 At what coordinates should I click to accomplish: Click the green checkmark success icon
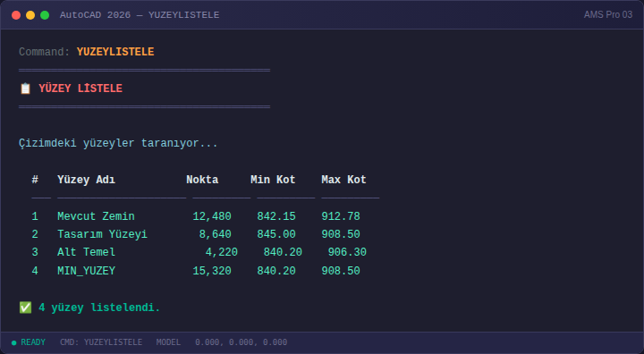coord(25,308)
